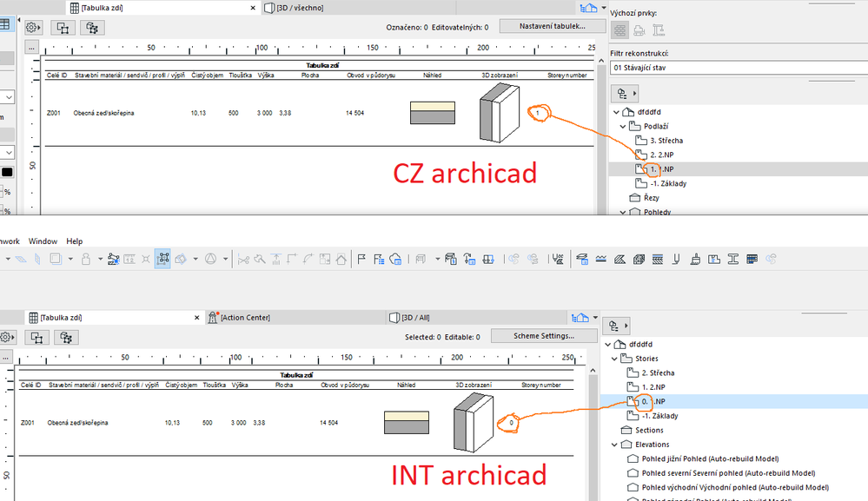Viewport: 868px width, 501px height.
Task: Select the Trim scissors icon in INT toolbar
Action: [242, 259]
